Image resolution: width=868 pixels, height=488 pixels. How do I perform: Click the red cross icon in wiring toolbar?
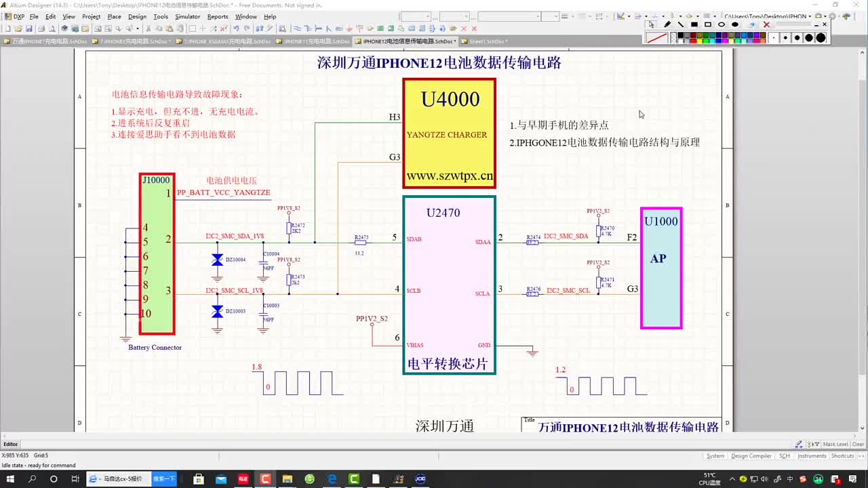[x=464, y=28]
